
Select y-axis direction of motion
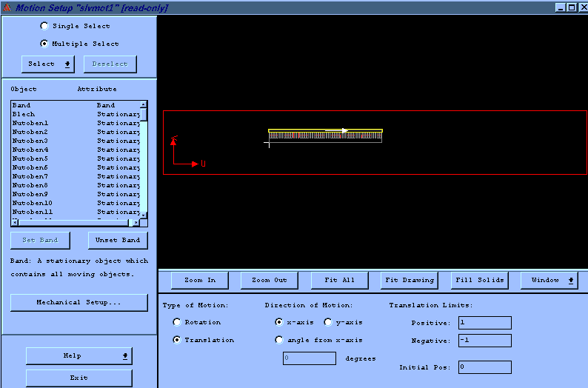point(328,322)
